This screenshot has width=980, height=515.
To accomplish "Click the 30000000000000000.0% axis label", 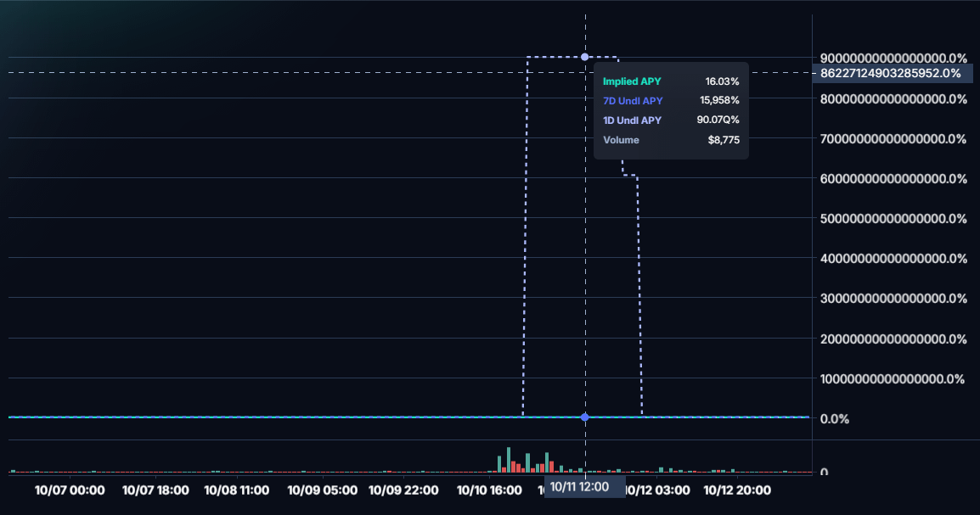I will [893, 299].
